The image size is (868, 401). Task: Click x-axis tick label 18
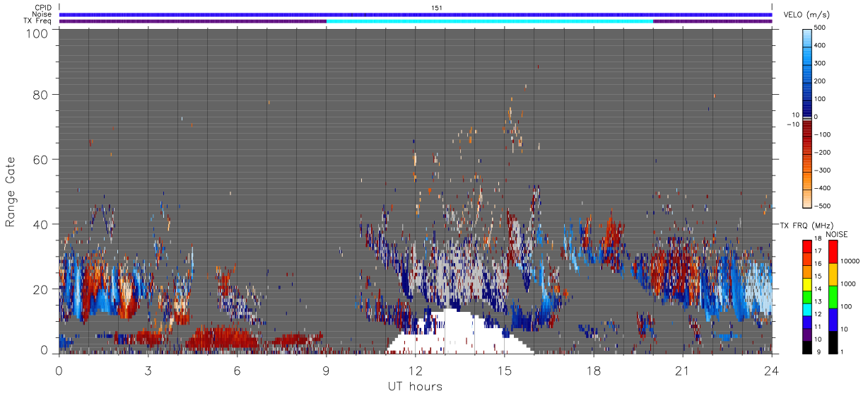pos(593,371)
